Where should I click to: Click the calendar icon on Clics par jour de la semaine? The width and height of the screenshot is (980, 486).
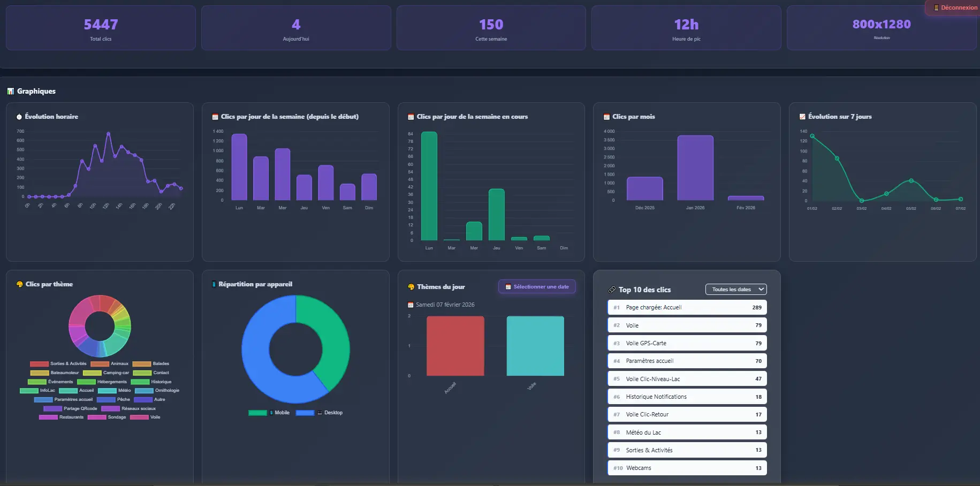pos(215,117)
